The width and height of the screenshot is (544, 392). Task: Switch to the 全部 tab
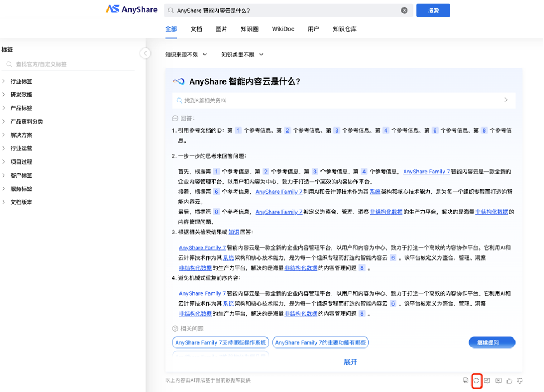coord(171,29)
